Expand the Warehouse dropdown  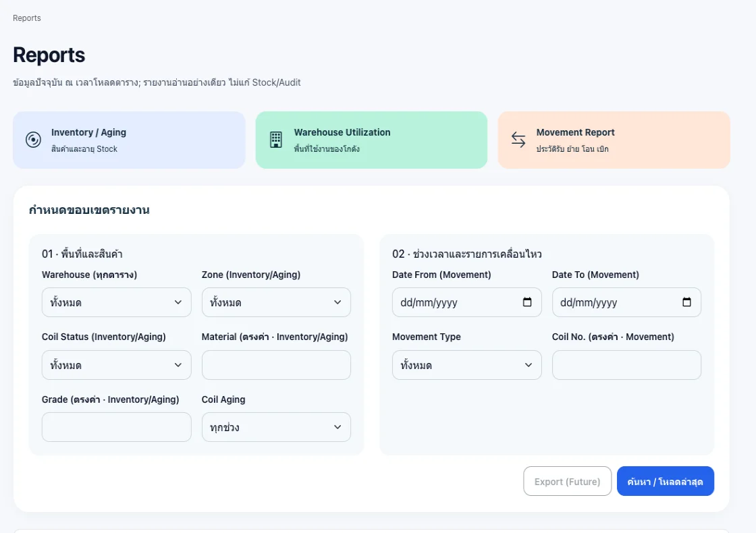click(x=117, y=302)
